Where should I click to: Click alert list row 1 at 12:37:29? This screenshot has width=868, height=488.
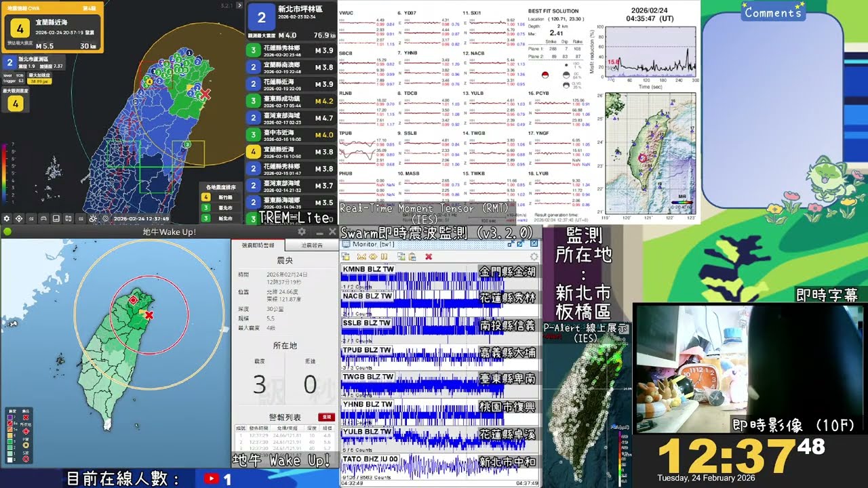pyautogui.click(x=285, y=436)
